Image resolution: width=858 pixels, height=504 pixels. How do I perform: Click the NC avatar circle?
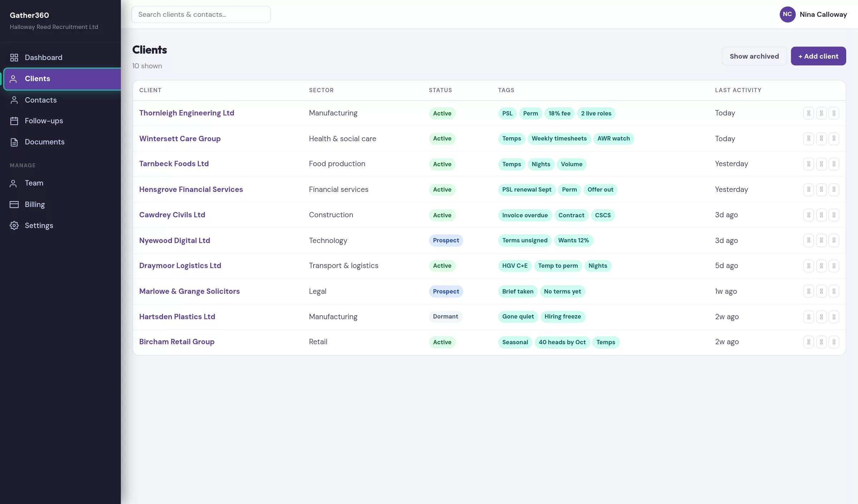pyautogui.click(x=787, y=14)
